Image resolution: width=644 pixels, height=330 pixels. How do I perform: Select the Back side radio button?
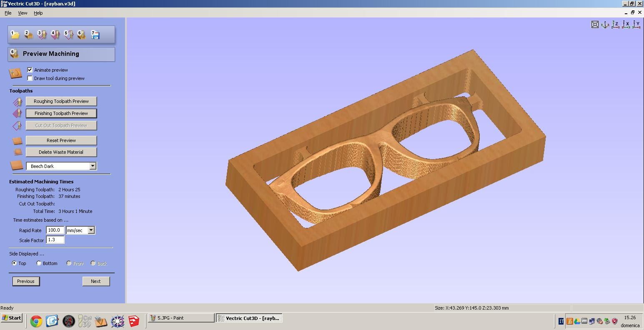click(x=93, y=263)
